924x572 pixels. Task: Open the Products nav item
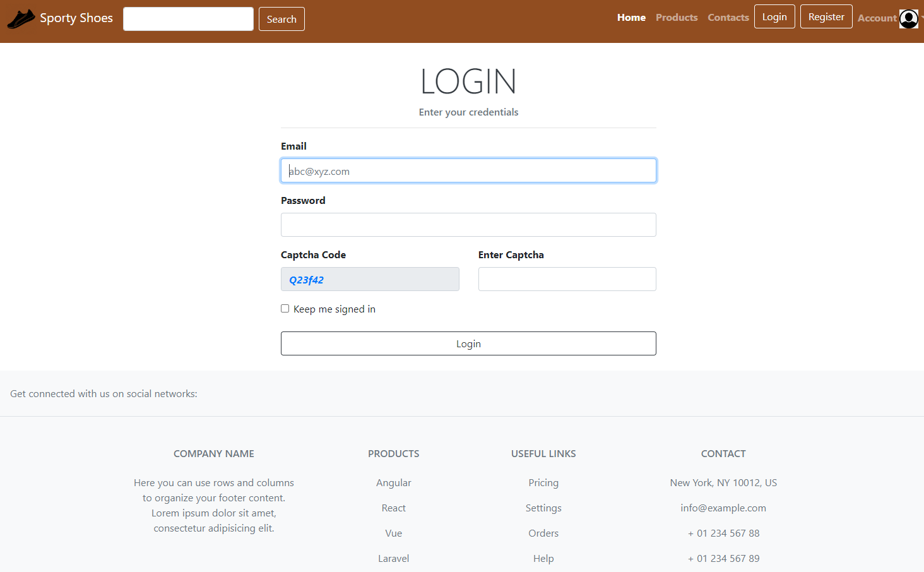[677, 18]
